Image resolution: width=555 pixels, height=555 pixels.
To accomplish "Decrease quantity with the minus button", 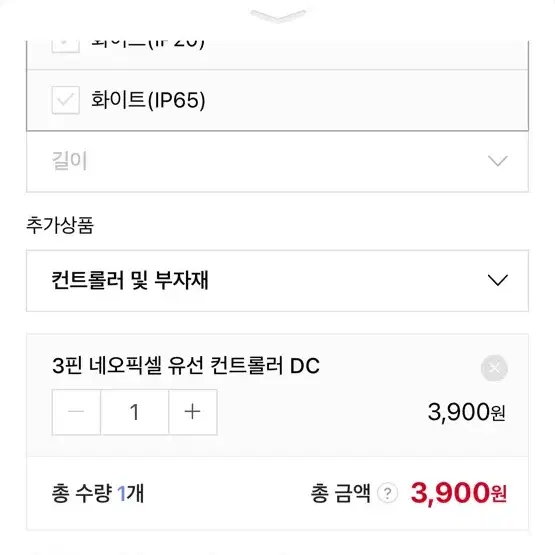I will pos(76,412).
